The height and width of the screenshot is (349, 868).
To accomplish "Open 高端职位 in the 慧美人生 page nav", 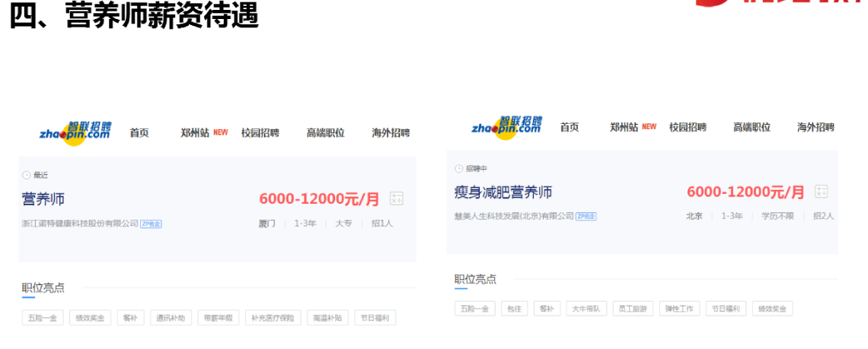I will coord(752,127).
